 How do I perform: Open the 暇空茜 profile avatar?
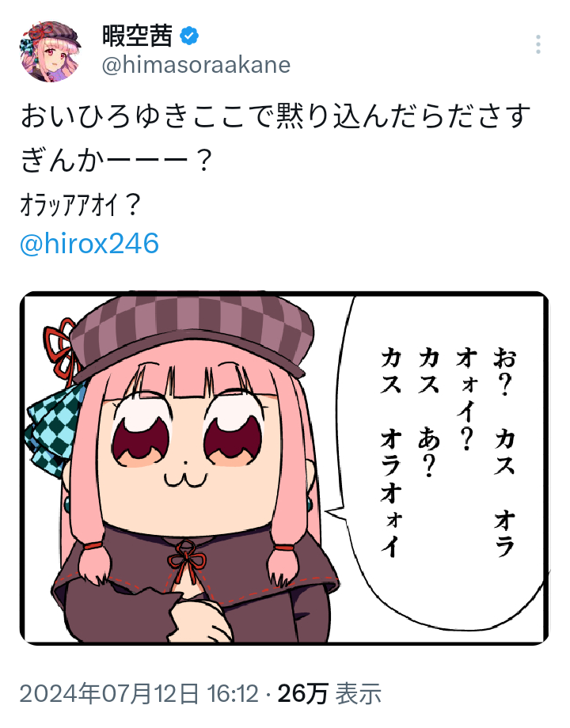click(x=51, y=51)
